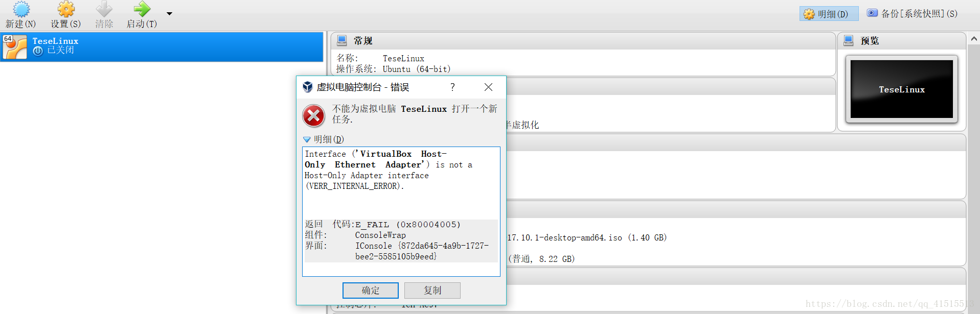The height and width of the screenshot is (314, 980).
Task: Click the 8.22 GB disk entry
Action: point(541,259)
